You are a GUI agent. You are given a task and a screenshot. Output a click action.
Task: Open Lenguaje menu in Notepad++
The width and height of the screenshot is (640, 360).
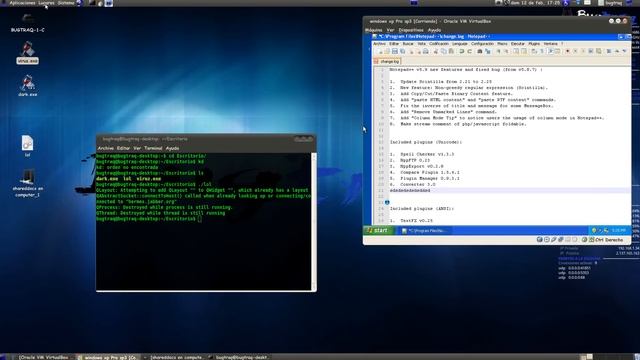pyautogui.click(x=460, y=44)
